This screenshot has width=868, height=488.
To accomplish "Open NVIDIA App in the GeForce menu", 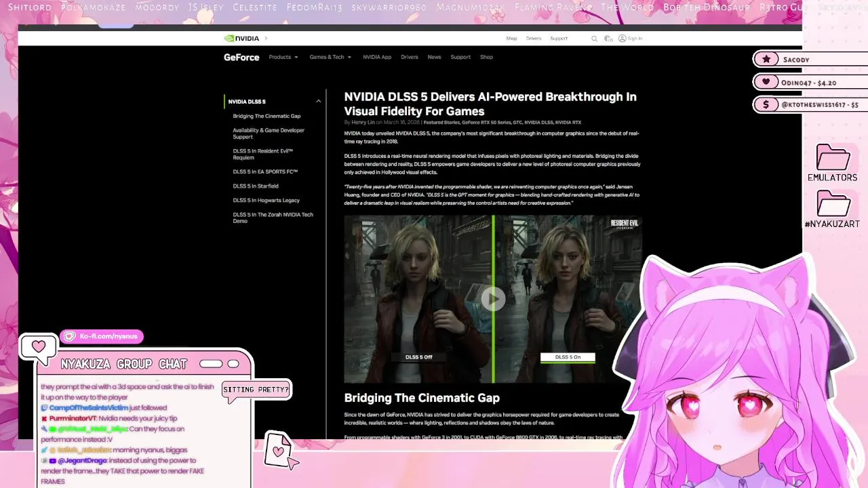I will pos(377,57).
